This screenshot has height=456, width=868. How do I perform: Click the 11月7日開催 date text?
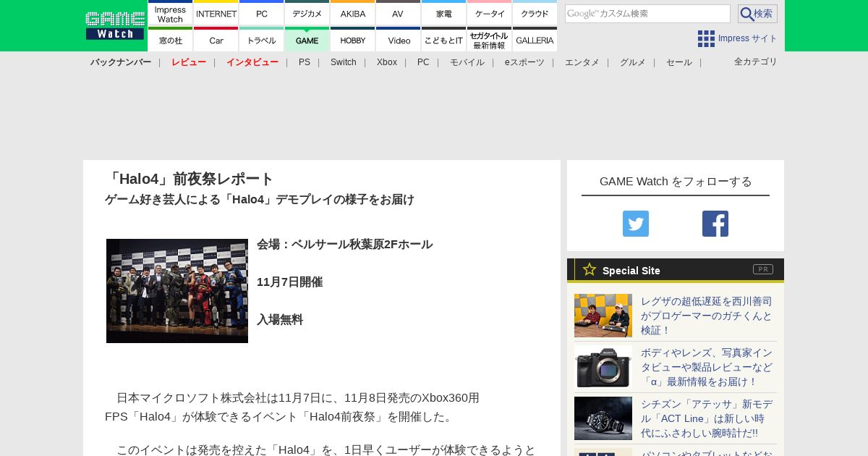pos(289,282)
